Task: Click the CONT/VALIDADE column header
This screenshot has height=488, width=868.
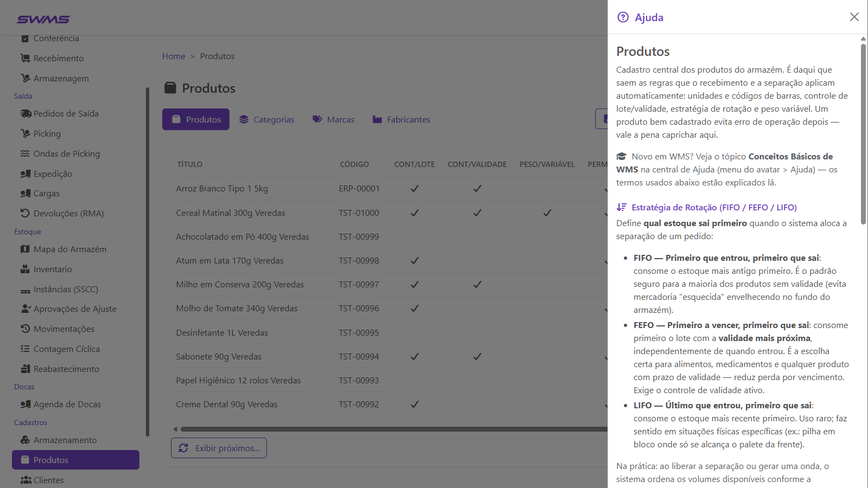Action: [477, 164]
